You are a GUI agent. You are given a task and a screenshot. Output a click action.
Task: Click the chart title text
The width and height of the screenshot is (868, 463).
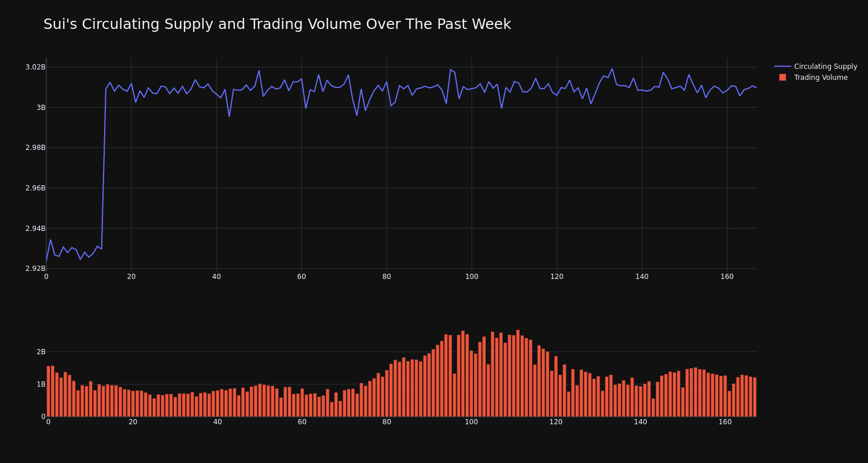[277, 25]
